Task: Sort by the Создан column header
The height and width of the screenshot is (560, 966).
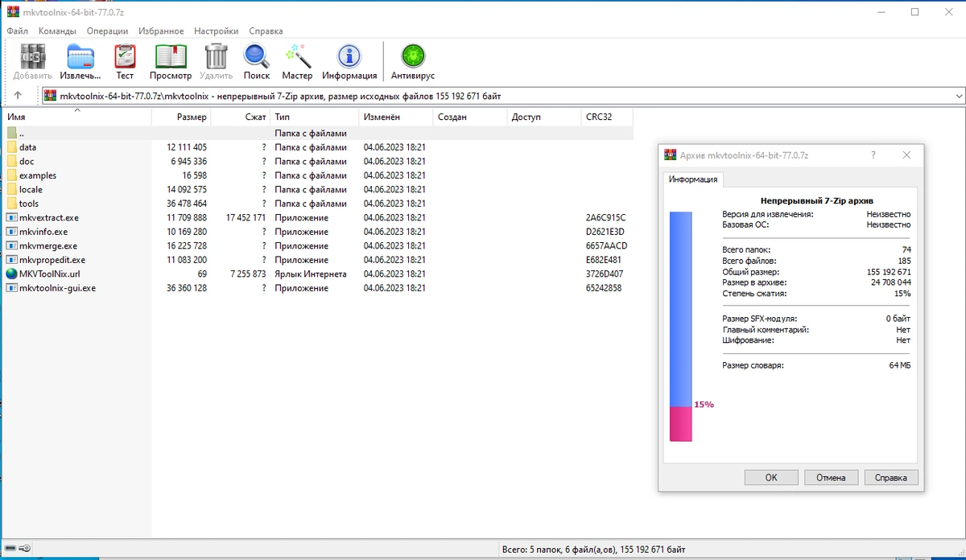Action: point(470,117)
